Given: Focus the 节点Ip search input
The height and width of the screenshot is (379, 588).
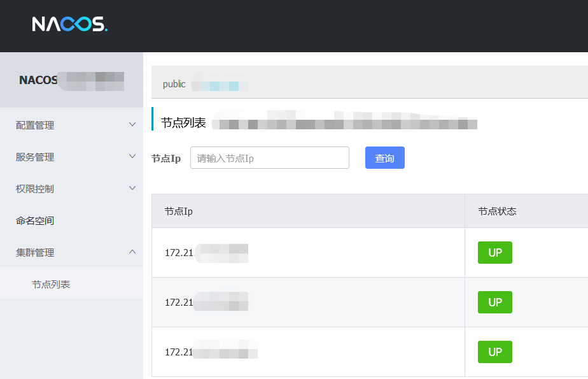Looking at the screenshot, I should (x=270, y=157).
